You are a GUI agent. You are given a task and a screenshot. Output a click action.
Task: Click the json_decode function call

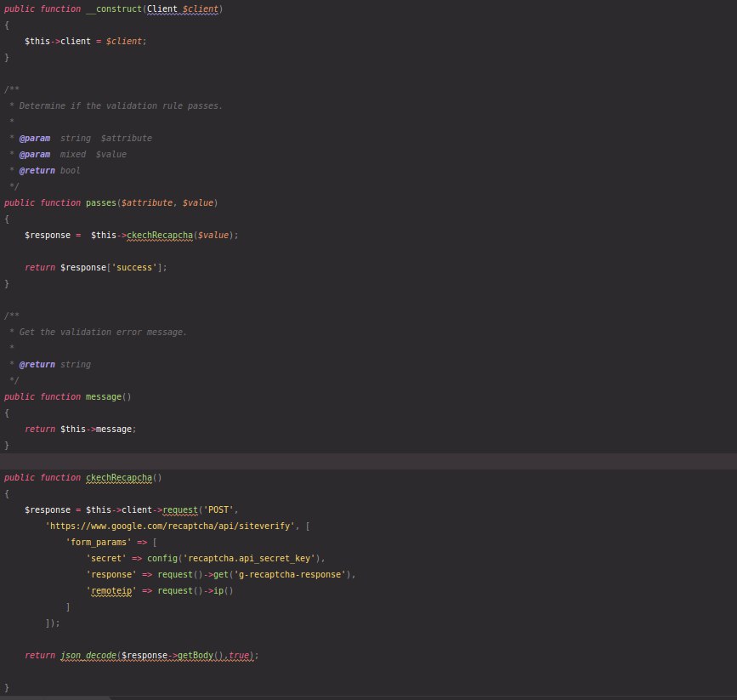88,655
